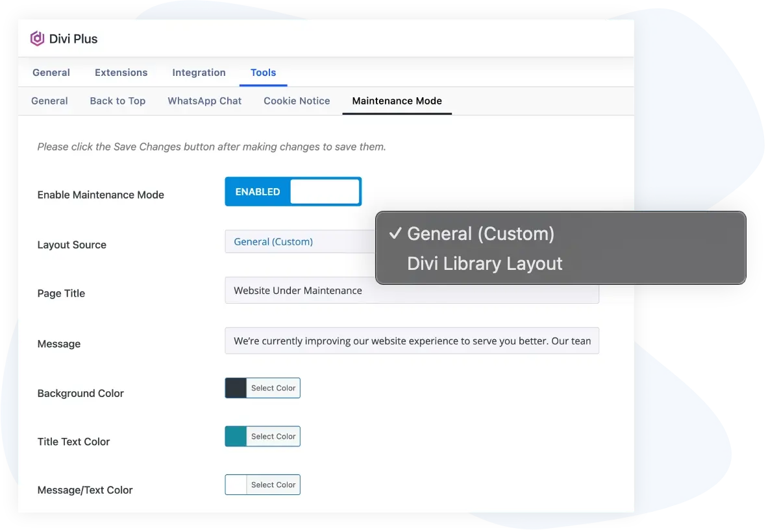Image resolution: width=766 pixels, height=532 pixels.
Task: Open the General sub-tab under Tools
Action: coord(49,101)
